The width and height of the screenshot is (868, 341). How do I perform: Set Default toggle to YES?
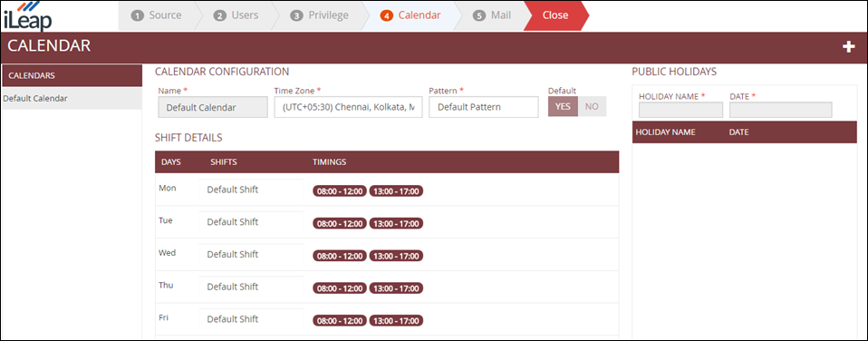point(563,106)
